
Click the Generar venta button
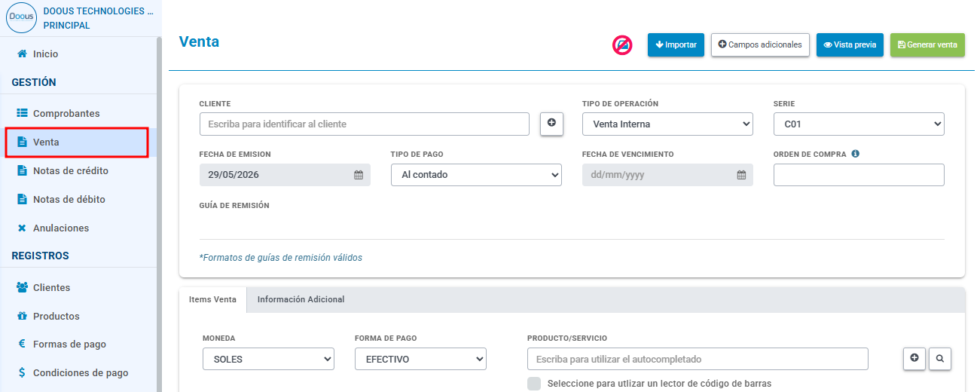(927, 44)
